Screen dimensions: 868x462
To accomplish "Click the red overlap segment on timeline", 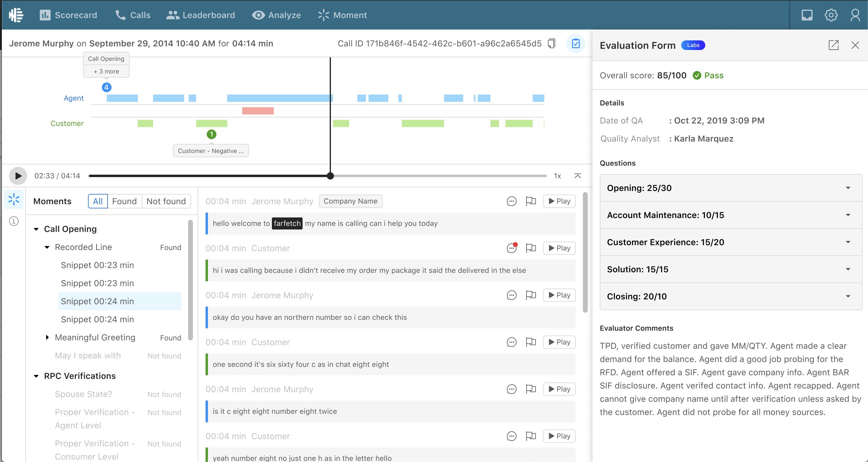I will click(258, 111).
